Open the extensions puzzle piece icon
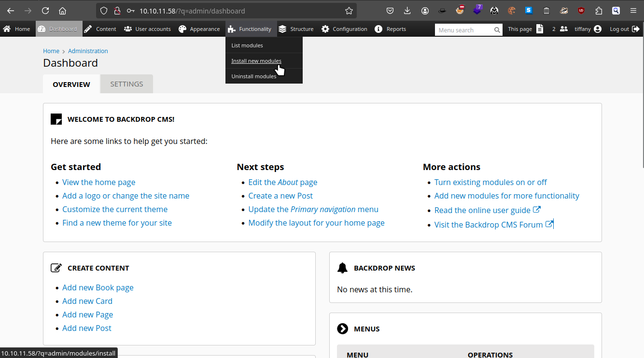Viewport: 644px width, 358px height. pyautogui.click(x=599, y=11)
